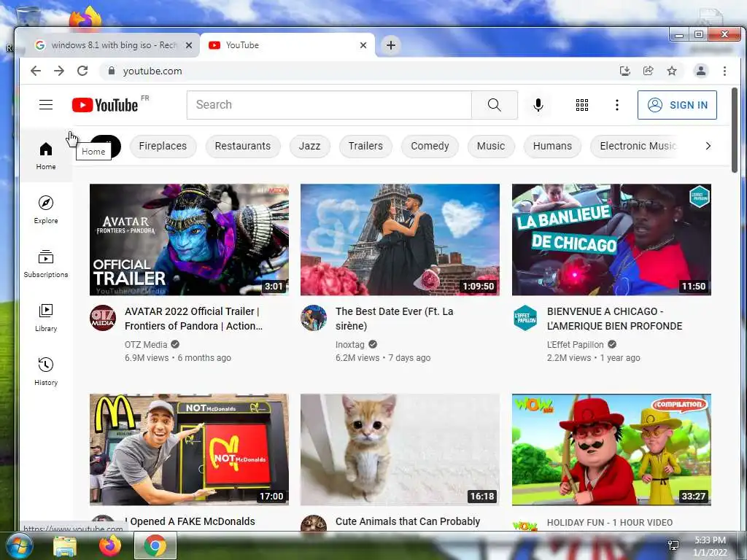Close the YouTube tab

[x=363, y=45]
